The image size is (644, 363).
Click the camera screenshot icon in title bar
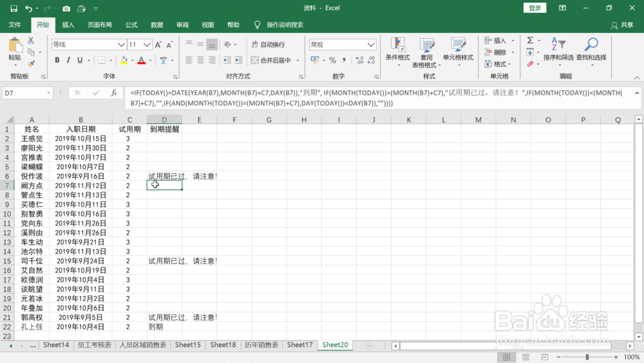tap(66, 8)
